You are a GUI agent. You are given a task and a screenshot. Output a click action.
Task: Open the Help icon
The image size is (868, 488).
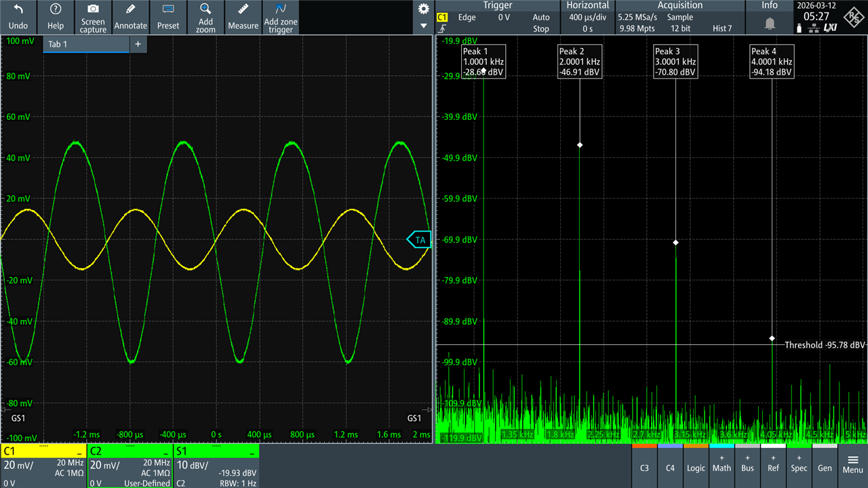coord(56,9)
